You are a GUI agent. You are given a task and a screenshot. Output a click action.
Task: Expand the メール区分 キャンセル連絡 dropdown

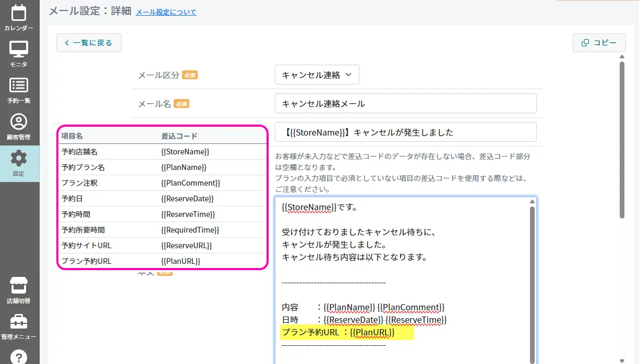coord(317,75)
